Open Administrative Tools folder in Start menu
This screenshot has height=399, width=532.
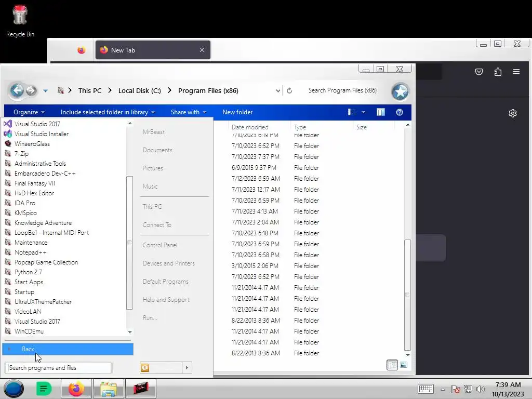pos(40,164)
